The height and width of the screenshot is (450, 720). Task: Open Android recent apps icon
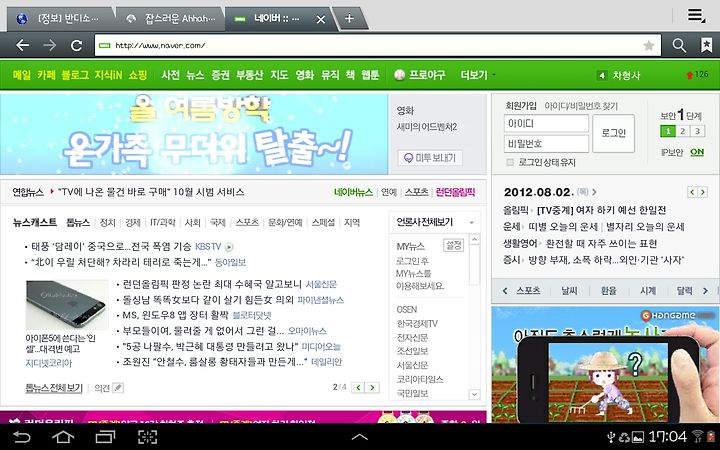[105, 437]
